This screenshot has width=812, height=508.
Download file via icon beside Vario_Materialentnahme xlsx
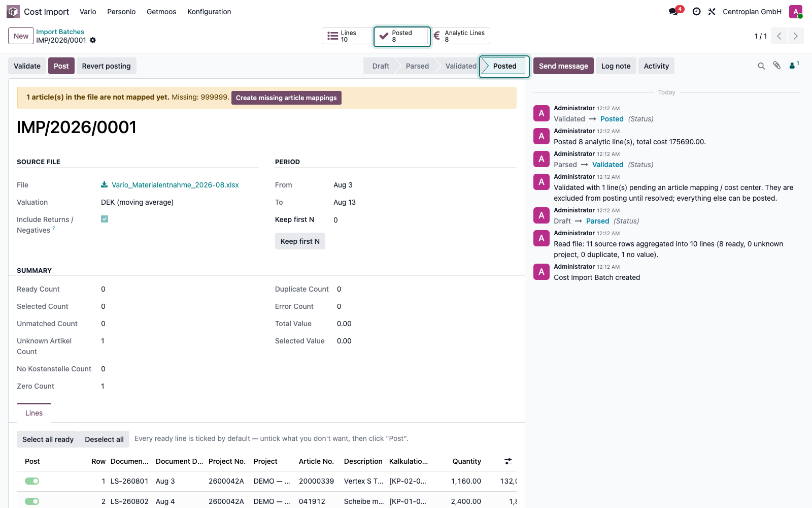click(x=104, y=185)
